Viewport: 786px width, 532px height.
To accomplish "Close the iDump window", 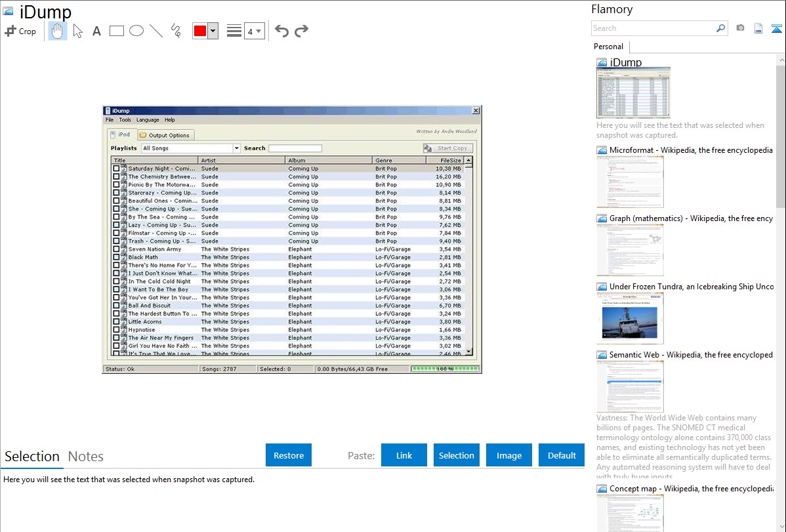I will tap(476, 111).
